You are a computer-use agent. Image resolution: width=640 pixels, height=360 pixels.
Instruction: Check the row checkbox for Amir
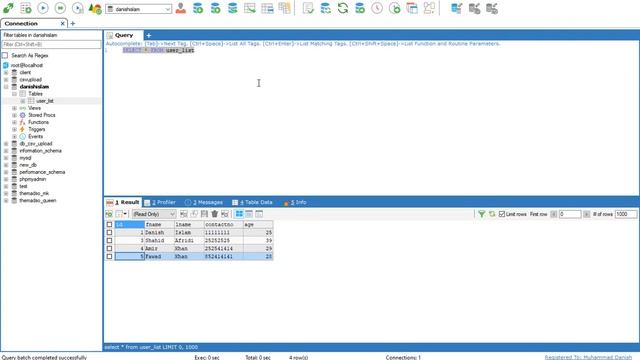[109, 249]
